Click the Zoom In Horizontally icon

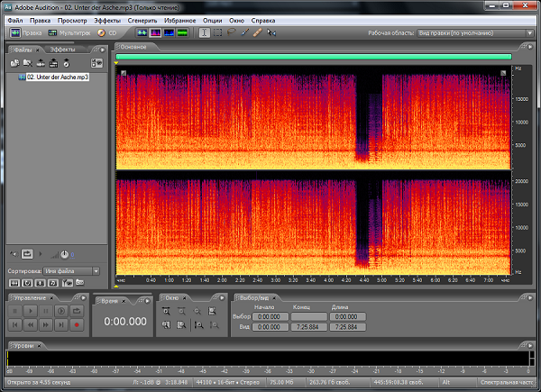pyautogui.click(x=166, y=311)
